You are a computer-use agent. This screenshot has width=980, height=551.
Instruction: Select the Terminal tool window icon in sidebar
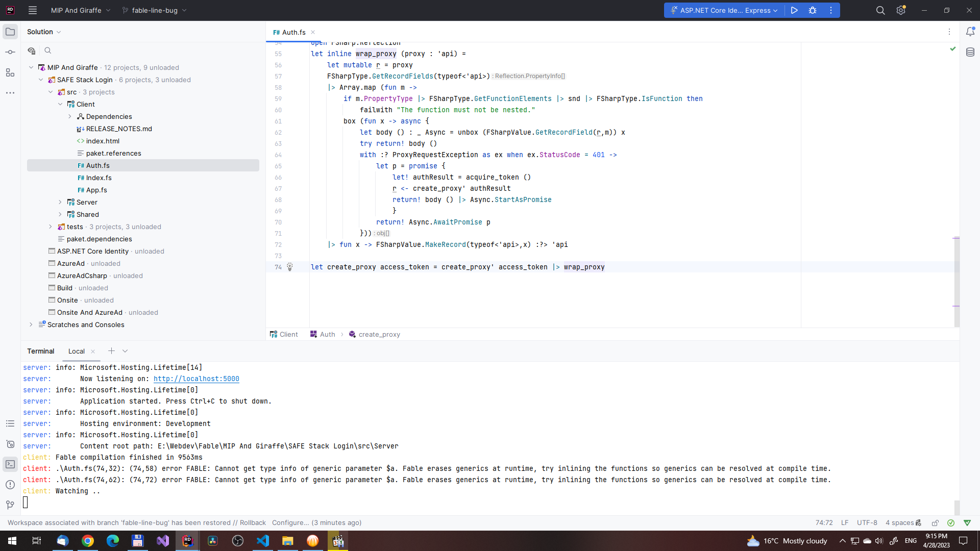(10, 464)
